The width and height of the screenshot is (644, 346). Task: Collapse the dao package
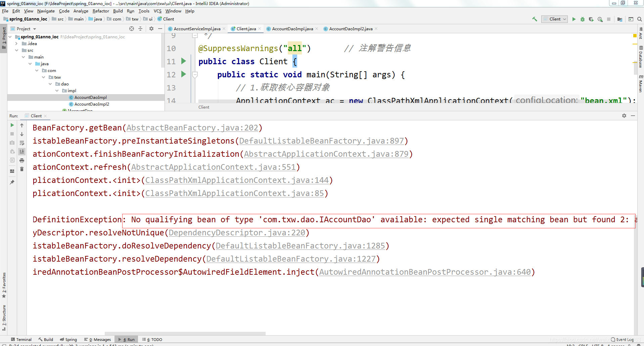coord(50,84)
